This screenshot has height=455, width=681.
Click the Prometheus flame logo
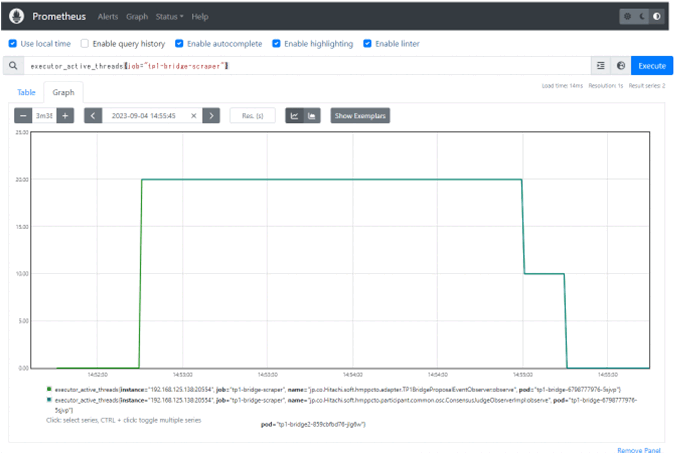point(17,16)
